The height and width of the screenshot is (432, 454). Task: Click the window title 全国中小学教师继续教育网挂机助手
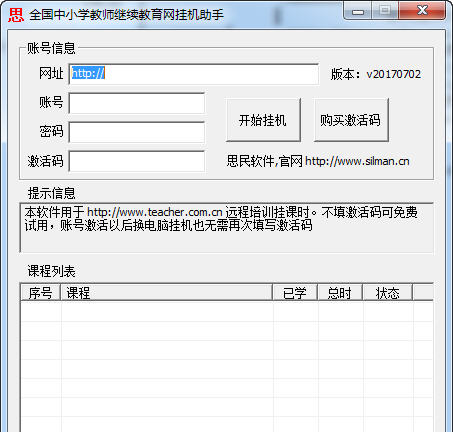(x=126, y=15)
